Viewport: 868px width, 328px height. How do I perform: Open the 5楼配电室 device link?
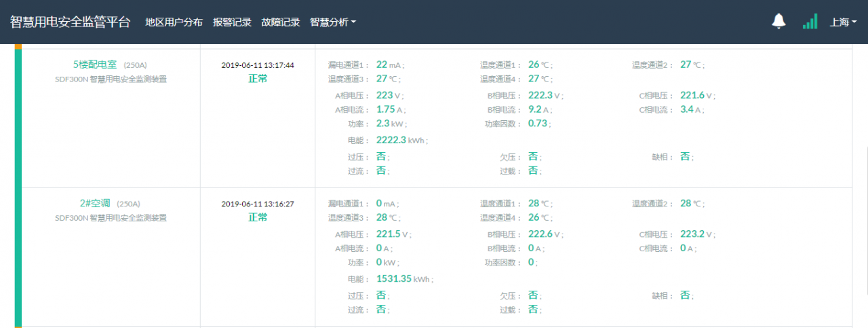95,65
